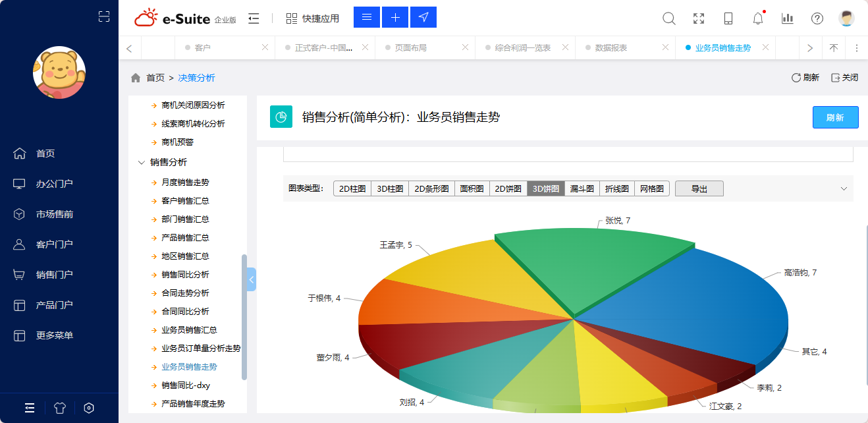Click the send/navigate arrow icon in toolbar
This screenshot has width=868, height=423.
click(423, 17)
